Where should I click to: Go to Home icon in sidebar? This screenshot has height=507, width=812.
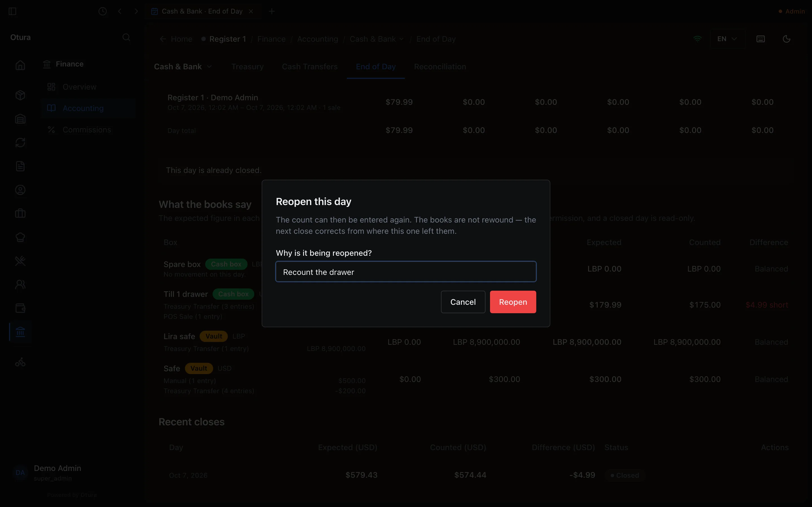20,65
